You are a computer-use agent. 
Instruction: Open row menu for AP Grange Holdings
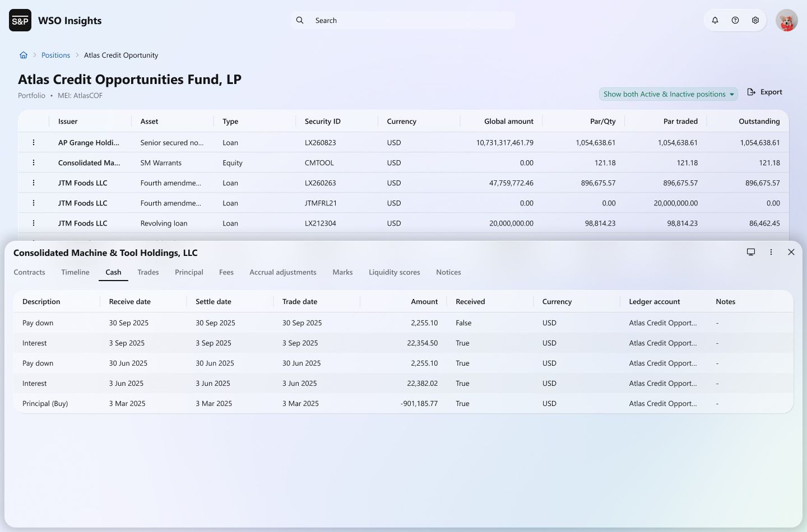[34, 143]
